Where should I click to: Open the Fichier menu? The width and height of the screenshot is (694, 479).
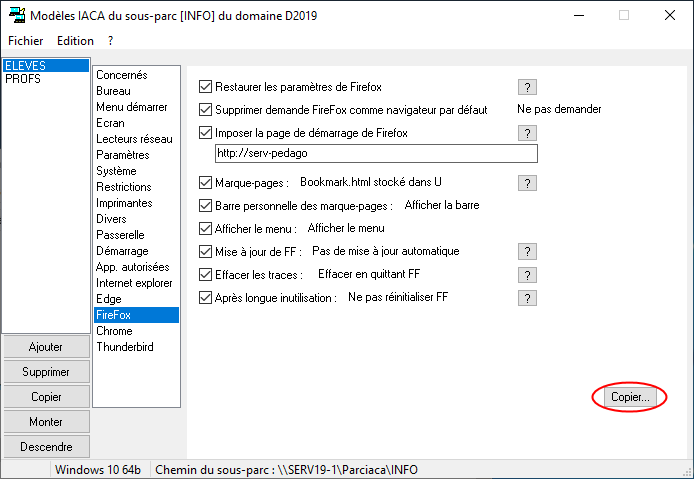click(26, 41)
